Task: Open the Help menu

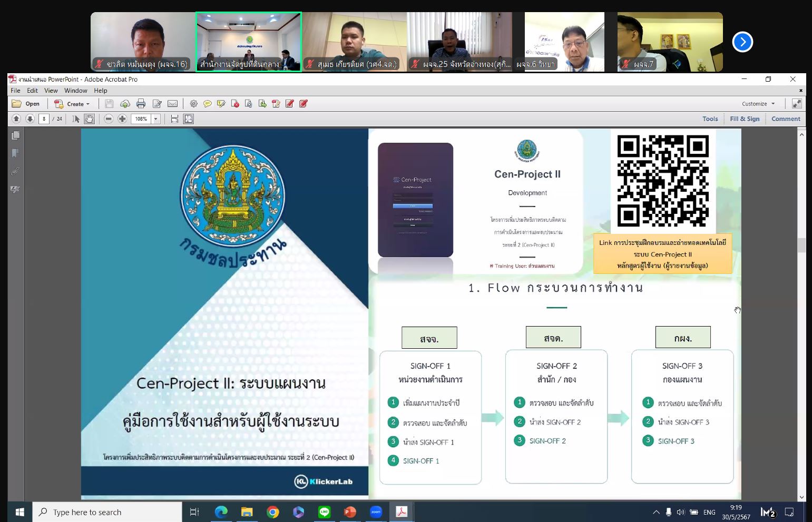Action: (101, 91)
